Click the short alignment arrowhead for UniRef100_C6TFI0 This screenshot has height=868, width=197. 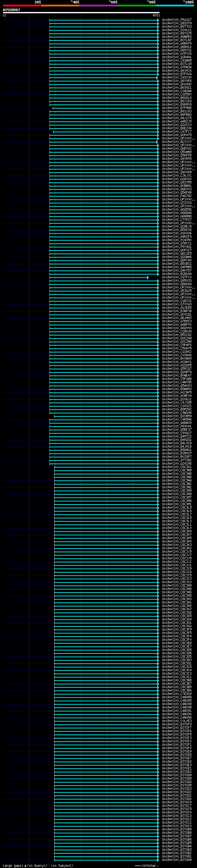[x=148, y=277]
